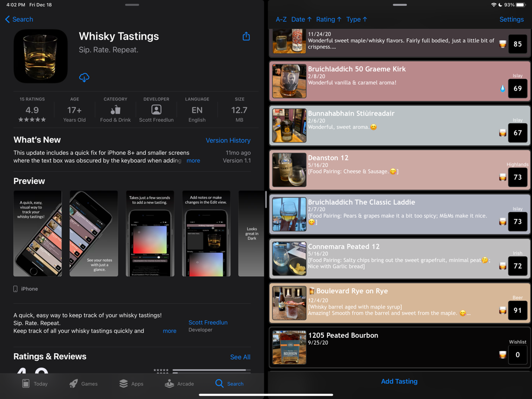Open the 1205 Peated Bourbon wishlist entry
This screenshot has height=399, width=532.
(x=400, y=347)
